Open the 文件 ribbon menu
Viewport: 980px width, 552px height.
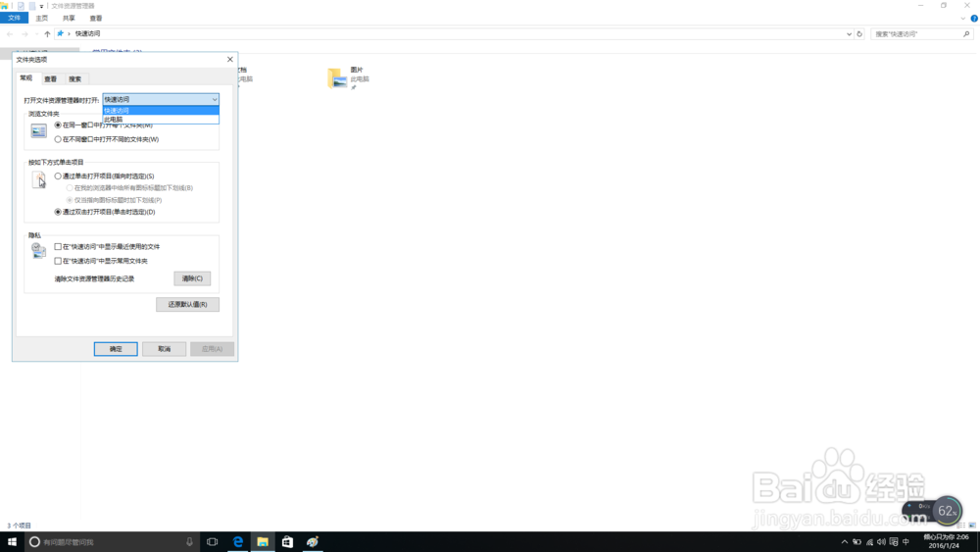click(14, 18)
